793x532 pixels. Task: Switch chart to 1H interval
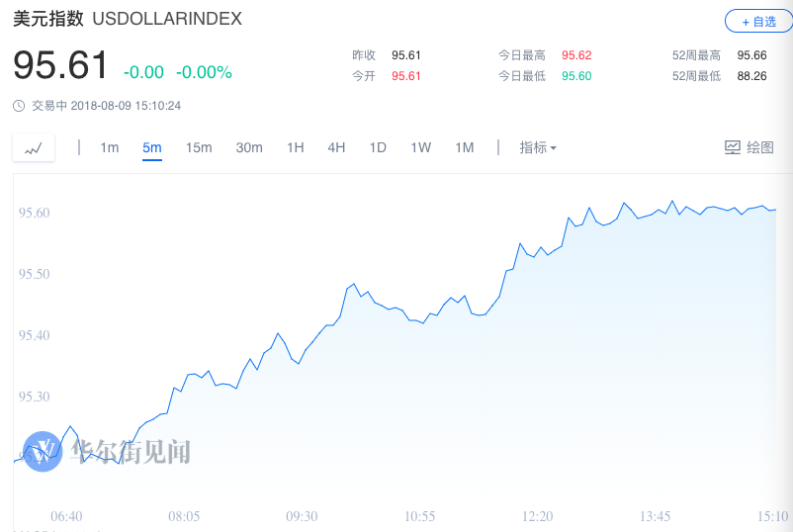[296, 147]
